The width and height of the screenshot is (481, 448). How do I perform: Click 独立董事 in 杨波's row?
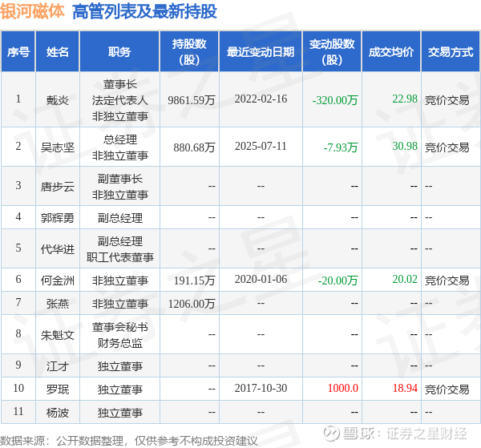tap(120, 413)
